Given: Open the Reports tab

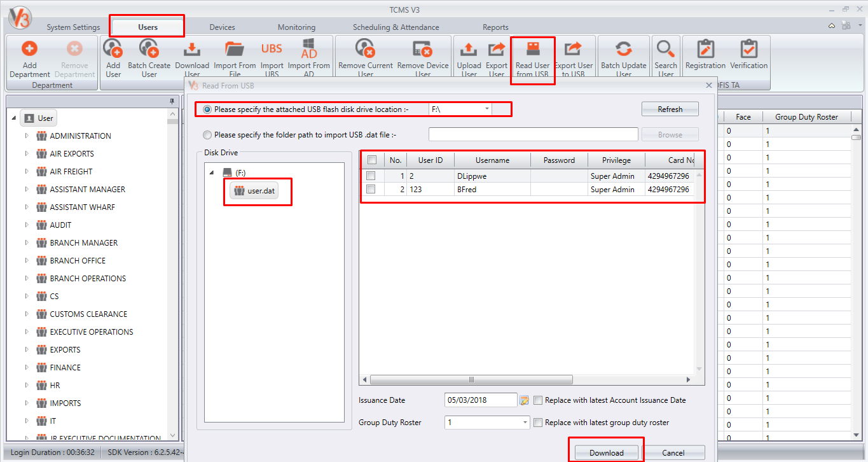Looking at the screenshot, I should tap(495, 27).
